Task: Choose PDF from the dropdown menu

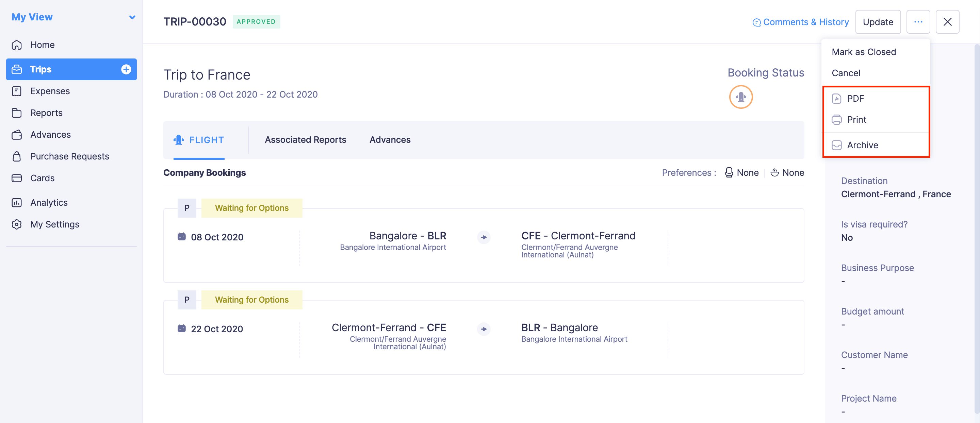Action: click(x=855, y=99)
